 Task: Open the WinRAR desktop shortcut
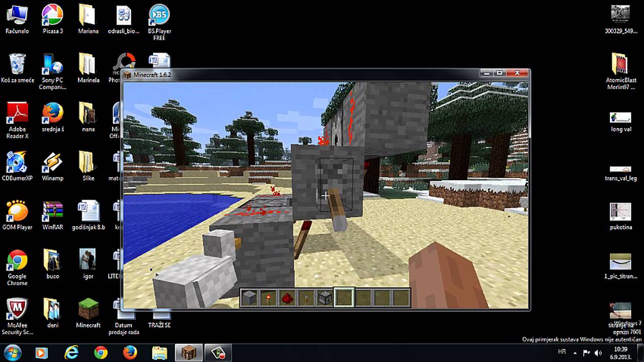52,215
